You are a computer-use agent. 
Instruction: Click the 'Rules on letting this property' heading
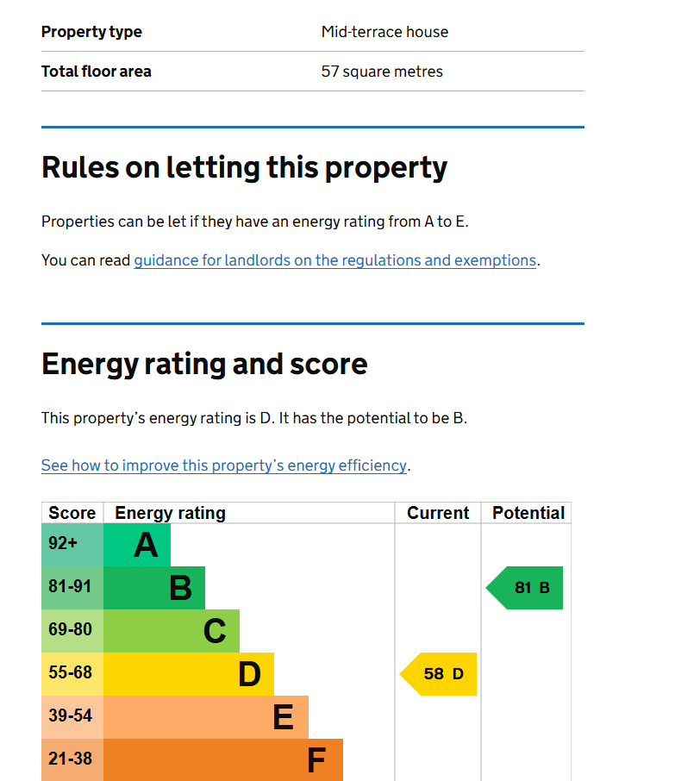pos(245,167)
